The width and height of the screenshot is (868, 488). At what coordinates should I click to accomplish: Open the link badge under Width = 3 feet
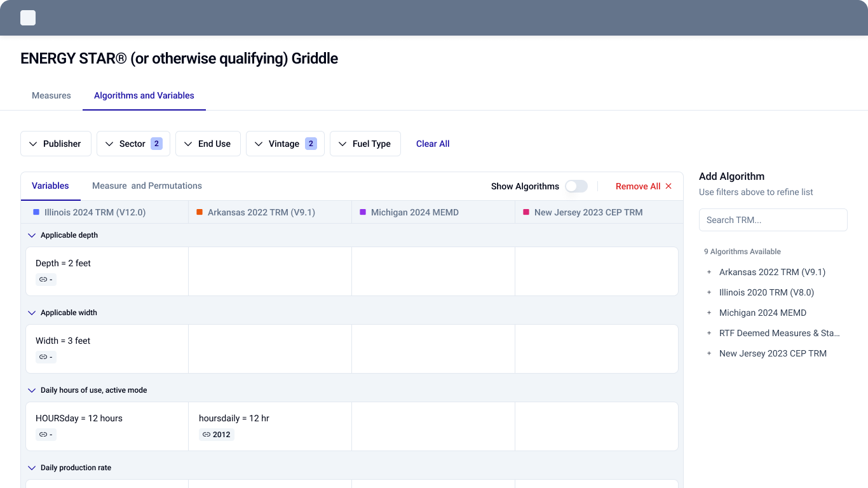tap(46, 357)
